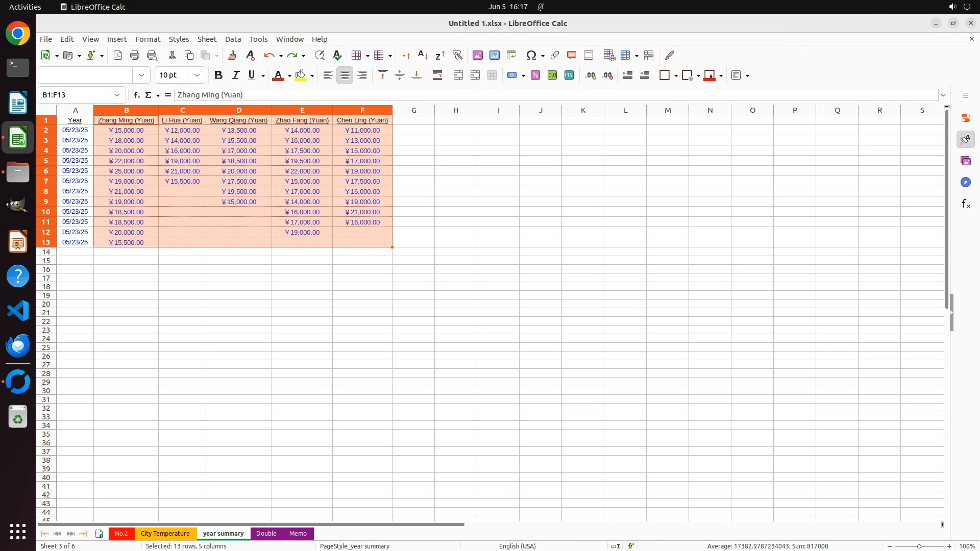Select column G header
Viewport: 980px width, 551px height.
413,110
